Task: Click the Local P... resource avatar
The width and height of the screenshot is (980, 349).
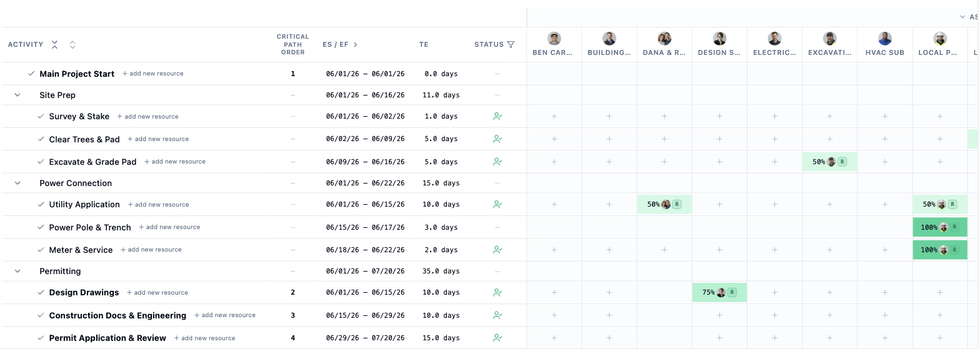Action: 939,39
